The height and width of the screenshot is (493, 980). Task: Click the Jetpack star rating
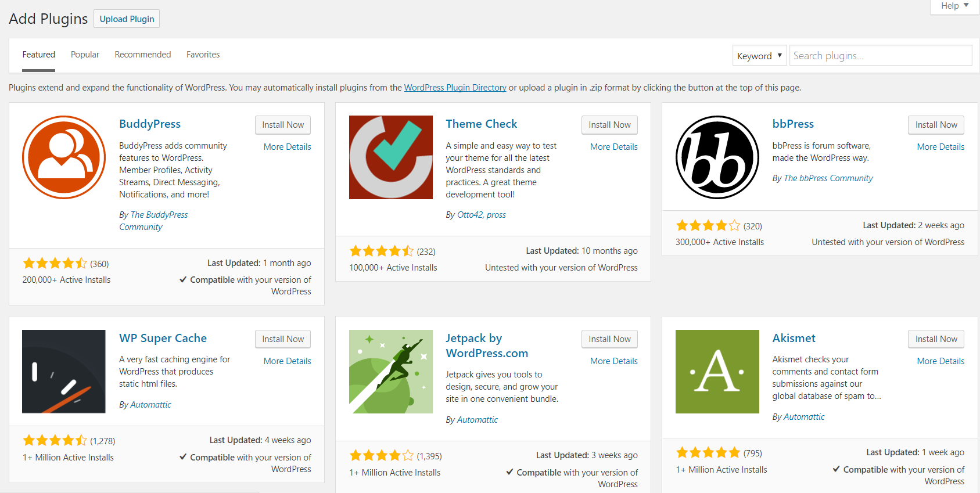[382, 456]
